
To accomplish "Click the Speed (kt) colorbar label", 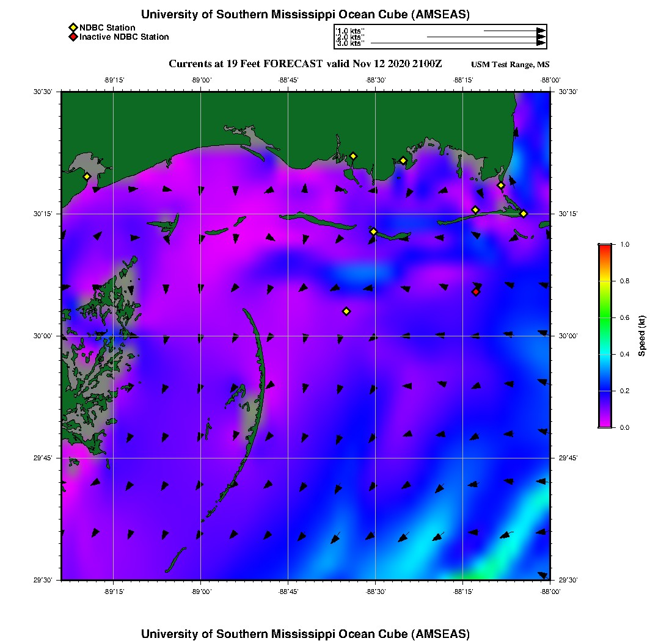I will (x=641, y=336).
